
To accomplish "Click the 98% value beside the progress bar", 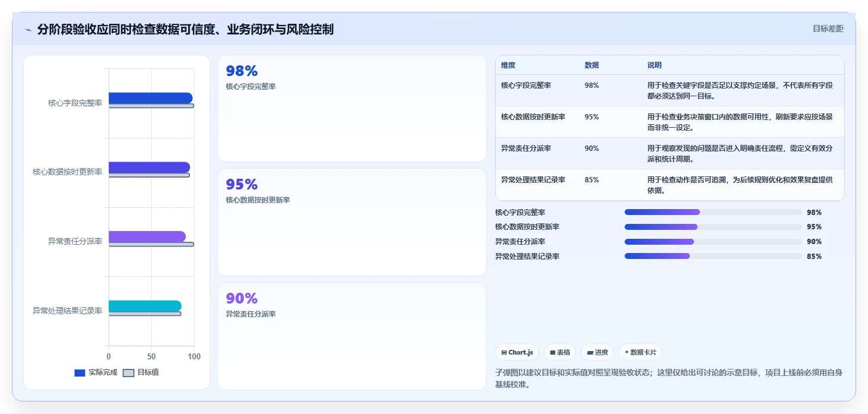I will coord(815,212).
